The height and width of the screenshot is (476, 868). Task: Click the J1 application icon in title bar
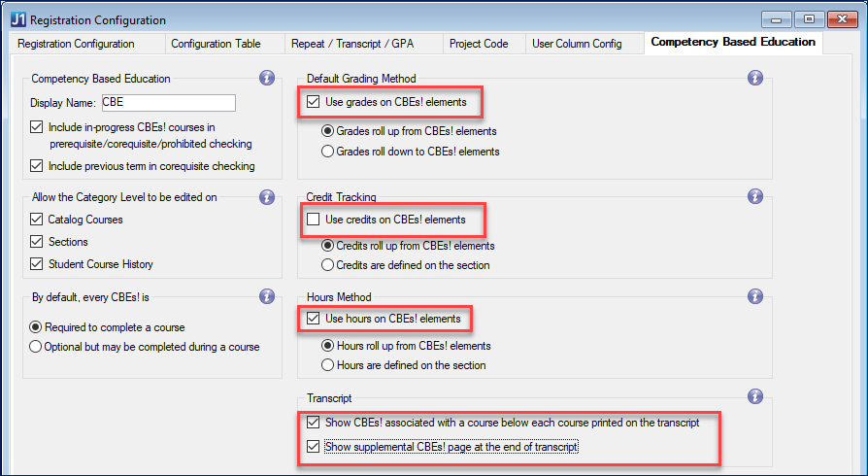[x=17, y=19]
